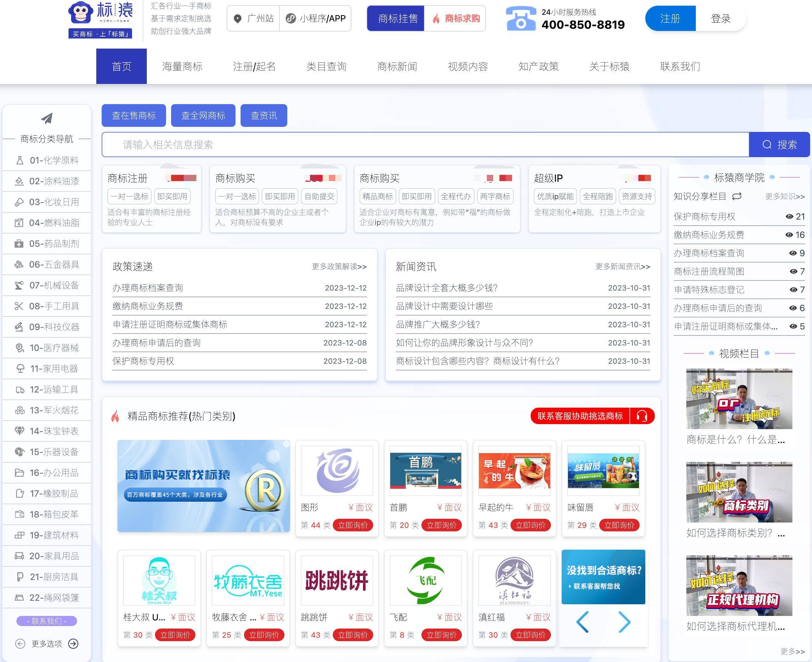Screen dimensions: 812x662
Task: Expand 更多选项 using the circular arrow
Action: tap(73, 644)
